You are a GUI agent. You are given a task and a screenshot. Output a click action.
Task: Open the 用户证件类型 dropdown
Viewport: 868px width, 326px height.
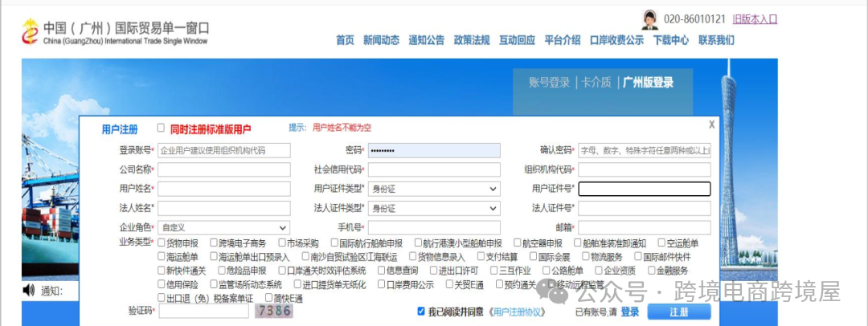click(x=434, y=189)
